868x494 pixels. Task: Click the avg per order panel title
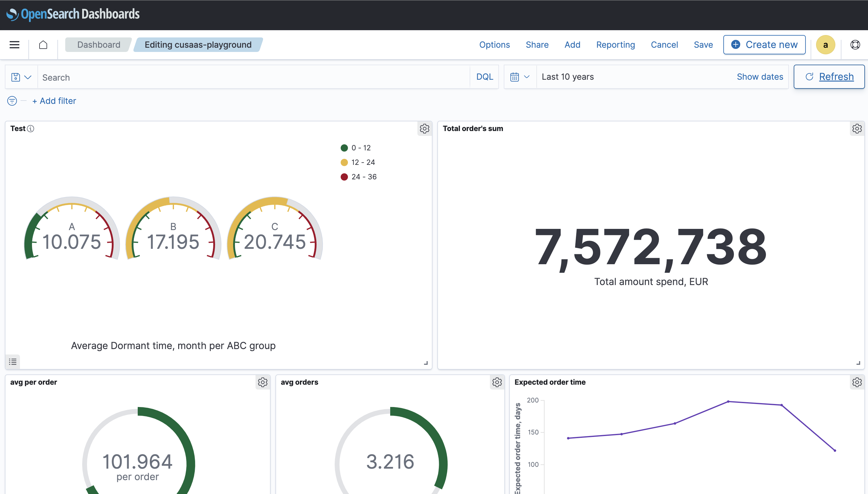(34, 382)
